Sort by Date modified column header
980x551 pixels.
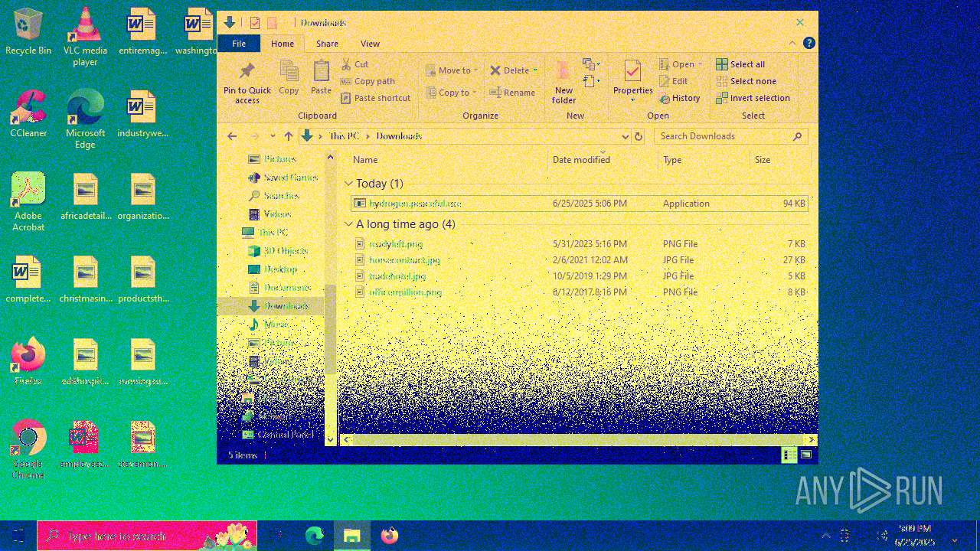point(603,160)
